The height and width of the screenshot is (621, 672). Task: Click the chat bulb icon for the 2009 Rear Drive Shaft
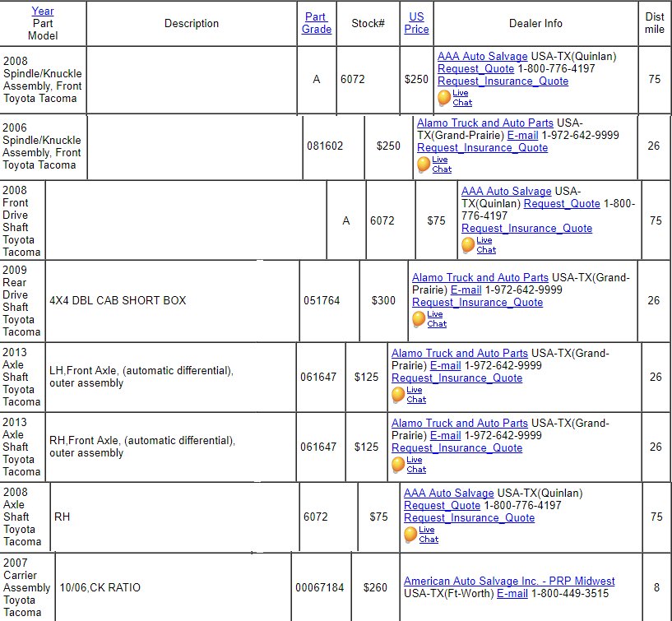[419, 319]
